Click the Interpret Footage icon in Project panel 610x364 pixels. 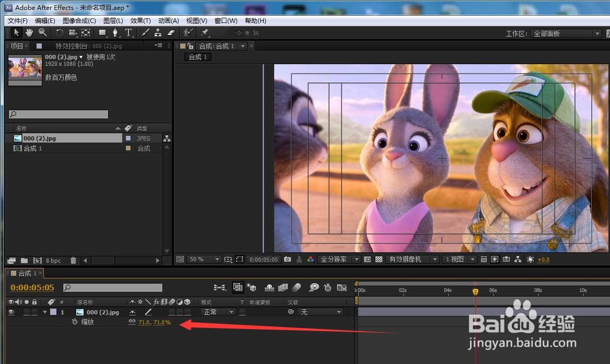[x=11, y=261]
